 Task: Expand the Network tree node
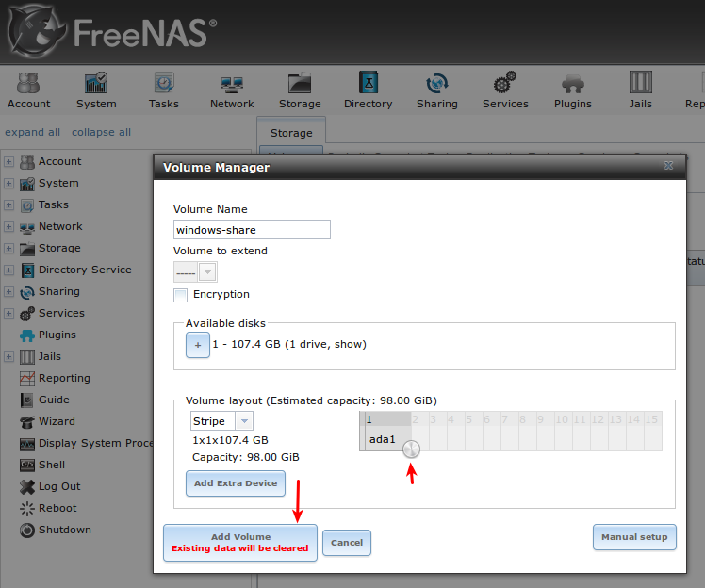[x=8, y=226]
